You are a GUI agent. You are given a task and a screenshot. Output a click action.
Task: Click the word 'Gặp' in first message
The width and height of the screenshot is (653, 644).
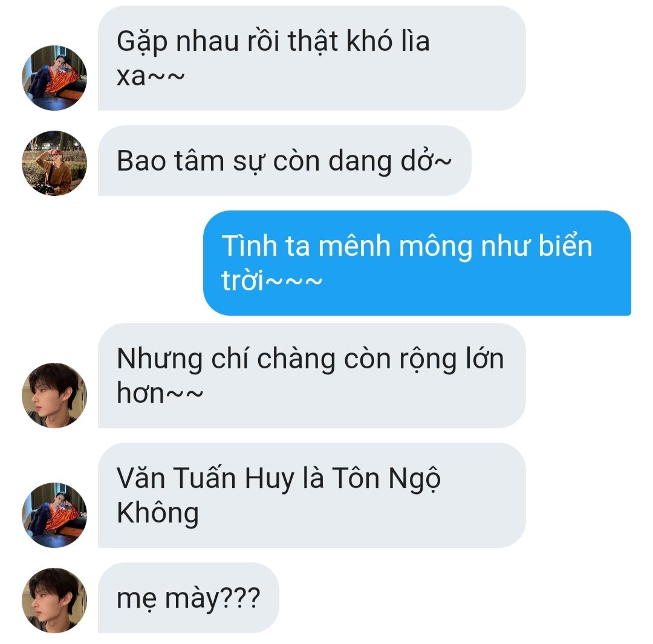tap(142, 42)
